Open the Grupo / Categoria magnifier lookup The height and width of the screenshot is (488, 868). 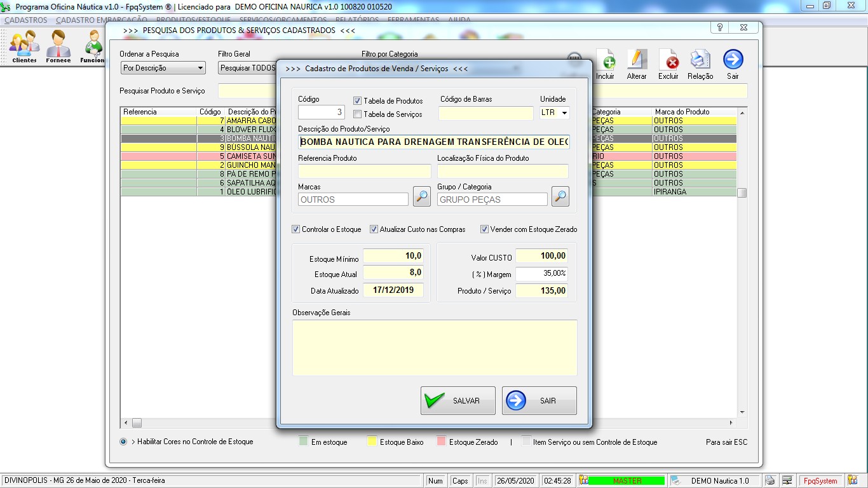(560, 196)
